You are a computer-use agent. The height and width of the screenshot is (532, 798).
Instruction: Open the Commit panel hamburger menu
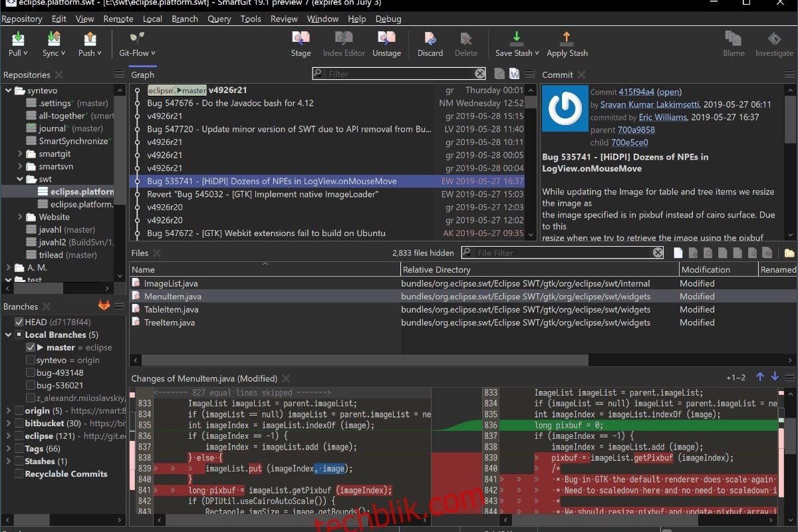pyautogui.click(x=789, y=74)
